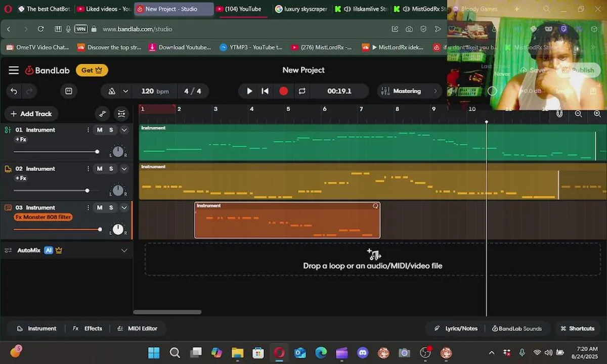Zoom out the timeline
The image size is (607, 364).
tap(578, 114)
